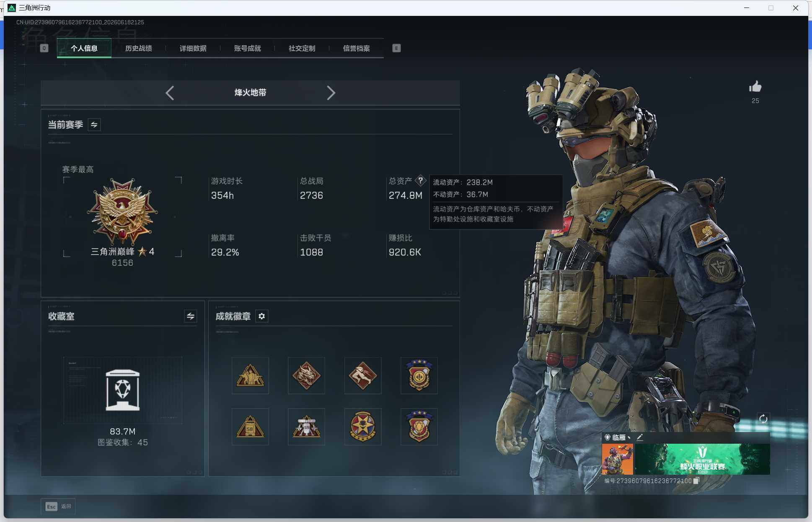Image resolution: width=812 pixels, height=522 pixels.
Task: Click the 流动资产 238.2M tooltip line
Action: tap(463, 183)
